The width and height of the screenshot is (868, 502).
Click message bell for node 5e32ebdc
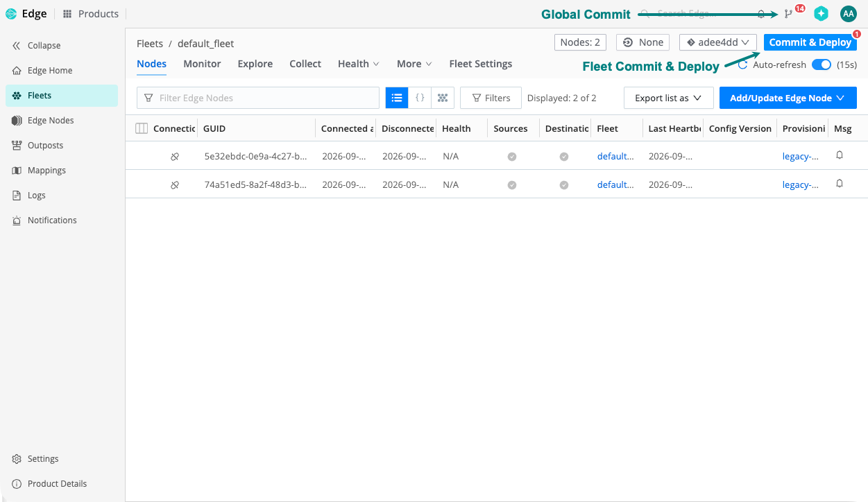tap(840, 155)
